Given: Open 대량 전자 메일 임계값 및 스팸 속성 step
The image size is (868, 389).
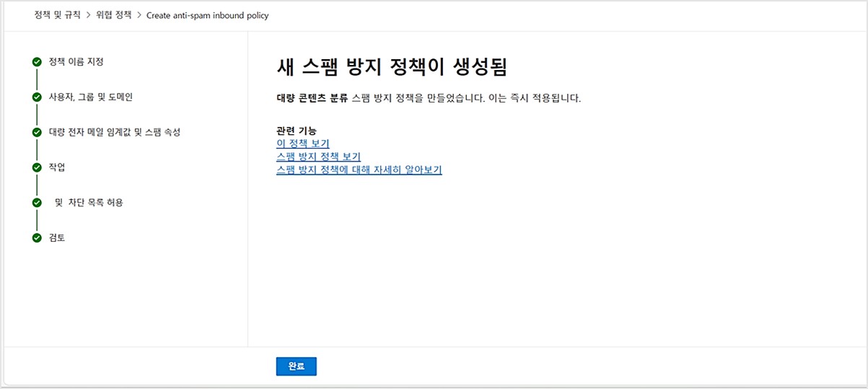Looking at the screenshot, I should [114, 132].
